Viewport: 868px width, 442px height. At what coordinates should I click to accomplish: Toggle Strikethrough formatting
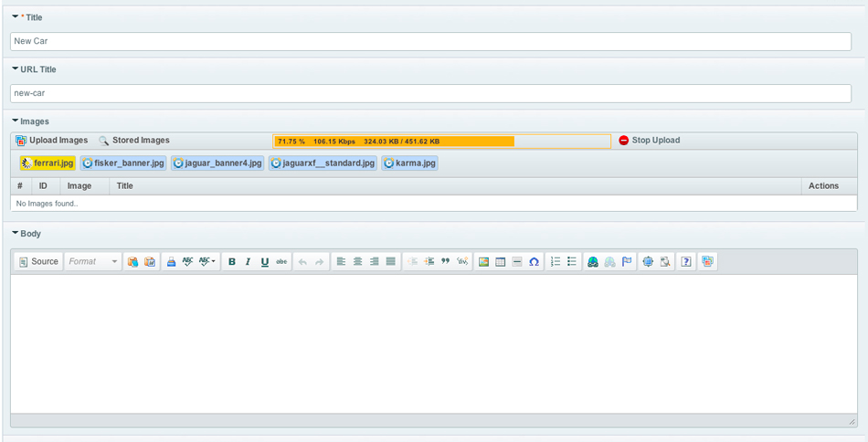281,262
